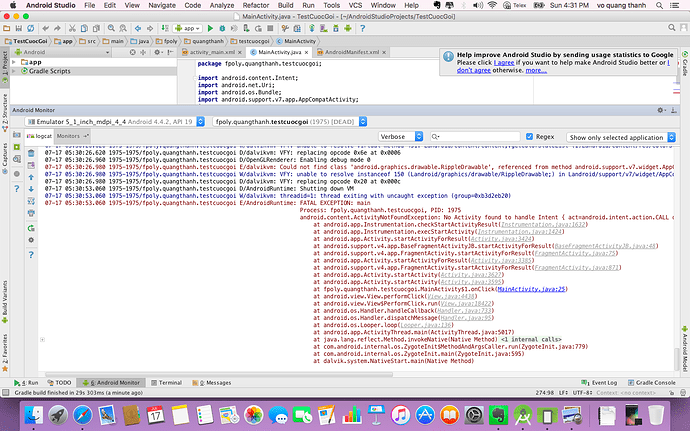Open the SDK Manager from the toolbar
Image resolution: width=690 pixels, height=431 pixels.
(336, 28)
